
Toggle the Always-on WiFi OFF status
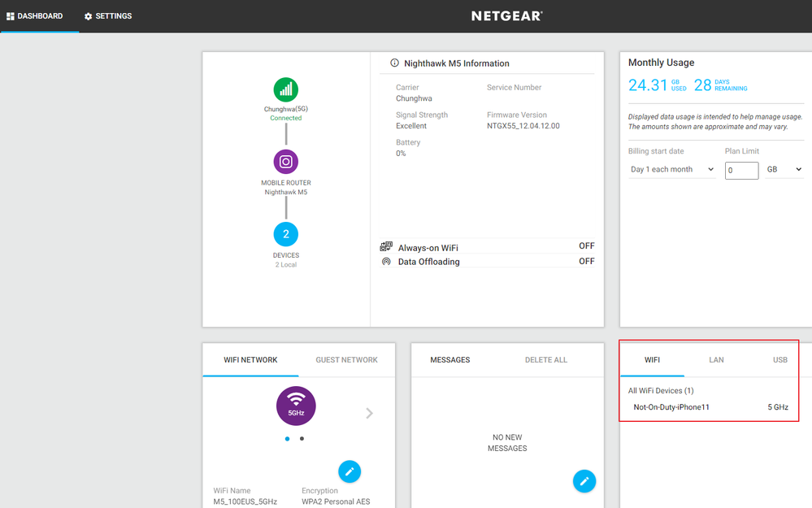pyautogui.click(x=586, y=246)
